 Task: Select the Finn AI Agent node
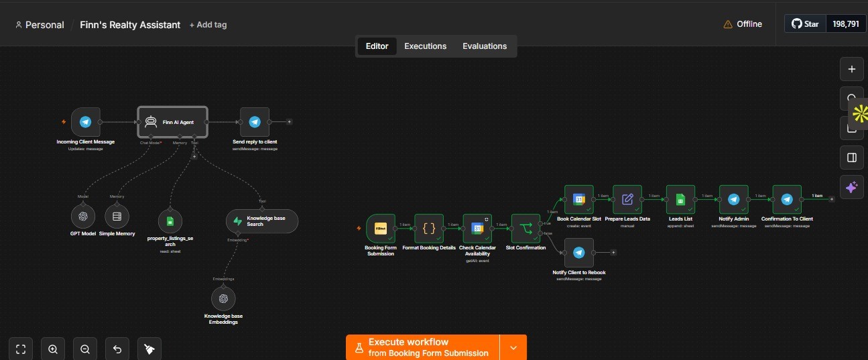[x=173, y=122]
